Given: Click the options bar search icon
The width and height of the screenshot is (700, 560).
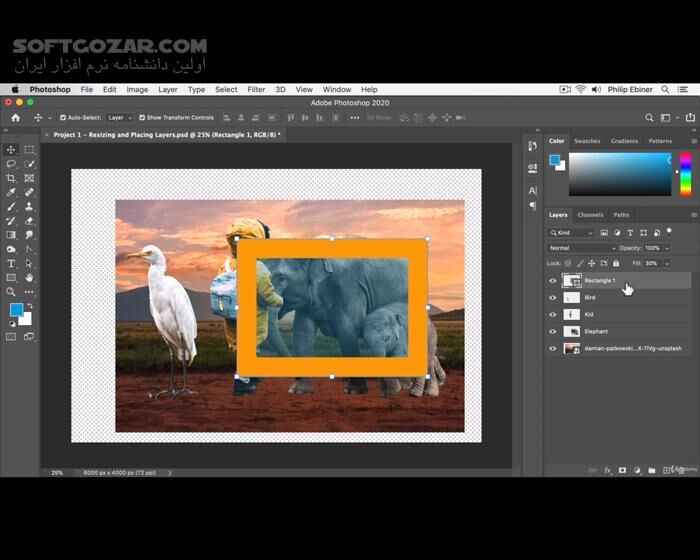Looking at the screenshot, I should click(x=649, y=118).
